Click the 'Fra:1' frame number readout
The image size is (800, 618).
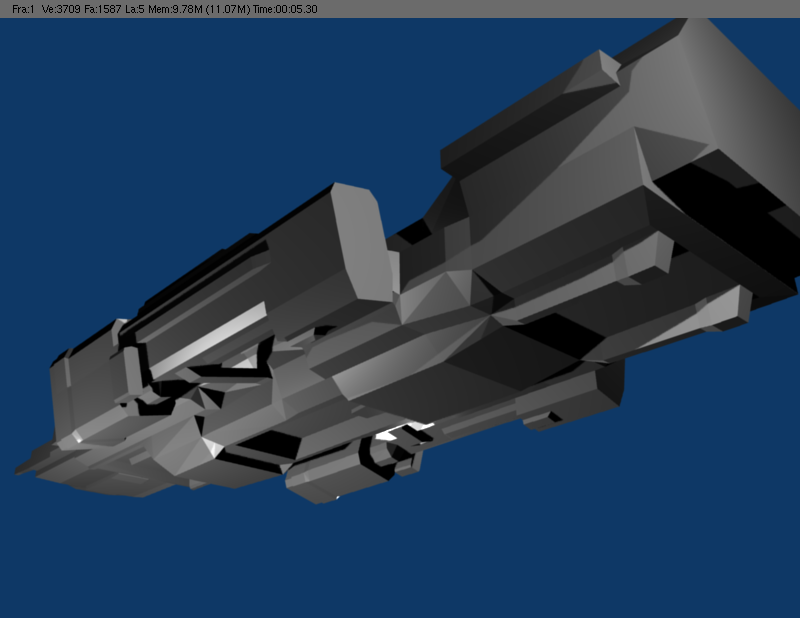23,9
